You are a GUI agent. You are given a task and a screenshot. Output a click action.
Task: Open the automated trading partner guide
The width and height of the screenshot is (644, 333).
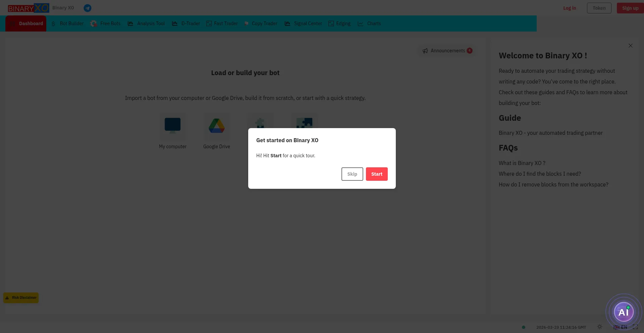[x=550, y=133]
